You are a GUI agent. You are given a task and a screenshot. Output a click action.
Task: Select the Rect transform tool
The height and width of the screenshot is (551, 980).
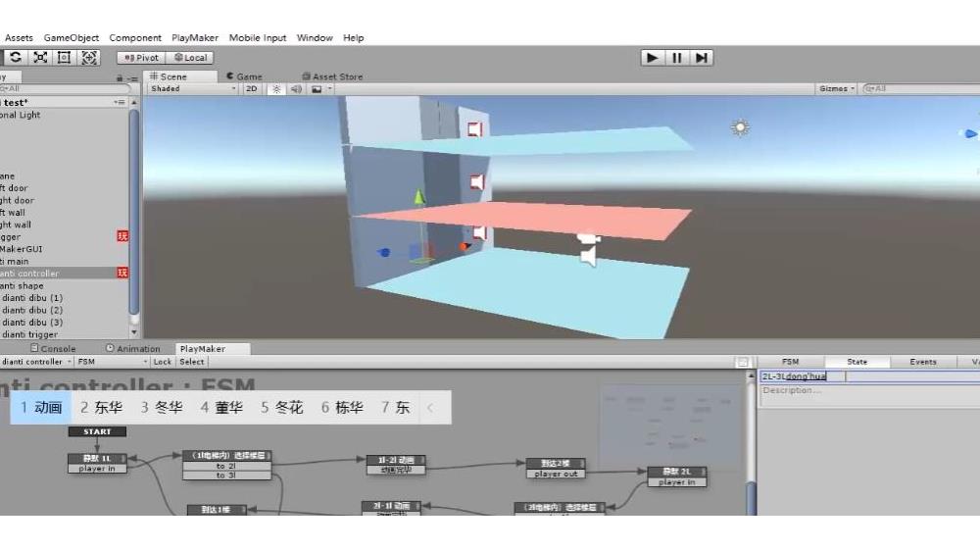[x=64, y=58]
